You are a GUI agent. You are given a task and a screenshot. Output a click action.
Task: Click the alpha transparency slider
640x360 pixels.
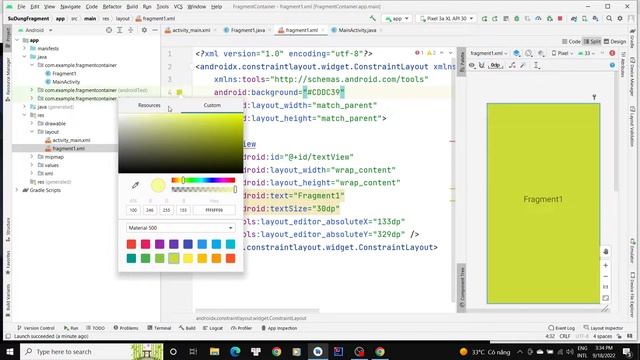pos(203,190)
